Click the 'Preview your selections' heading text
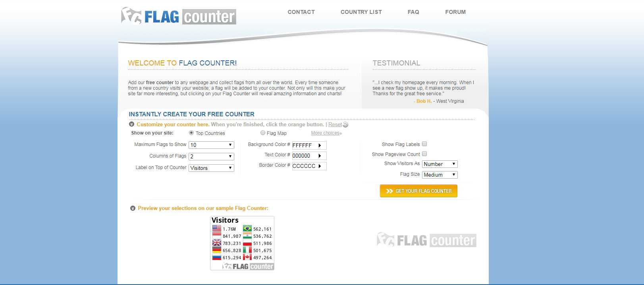The image size is (644, 285). (x=203, y=208)
